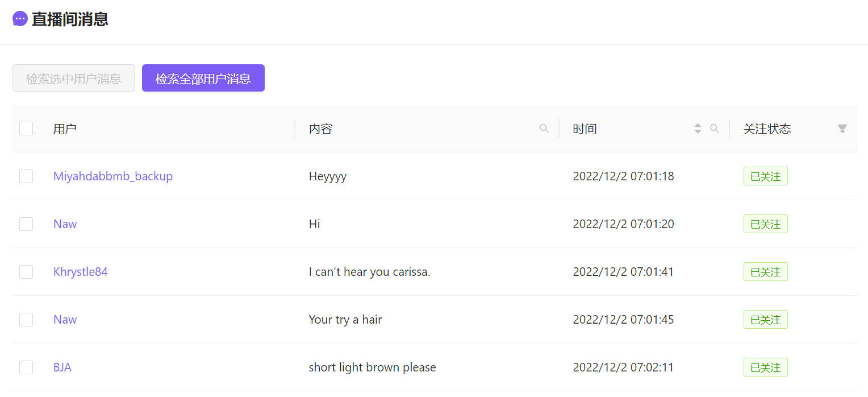Click the 检索全部用户消息 button

[203, 78]
